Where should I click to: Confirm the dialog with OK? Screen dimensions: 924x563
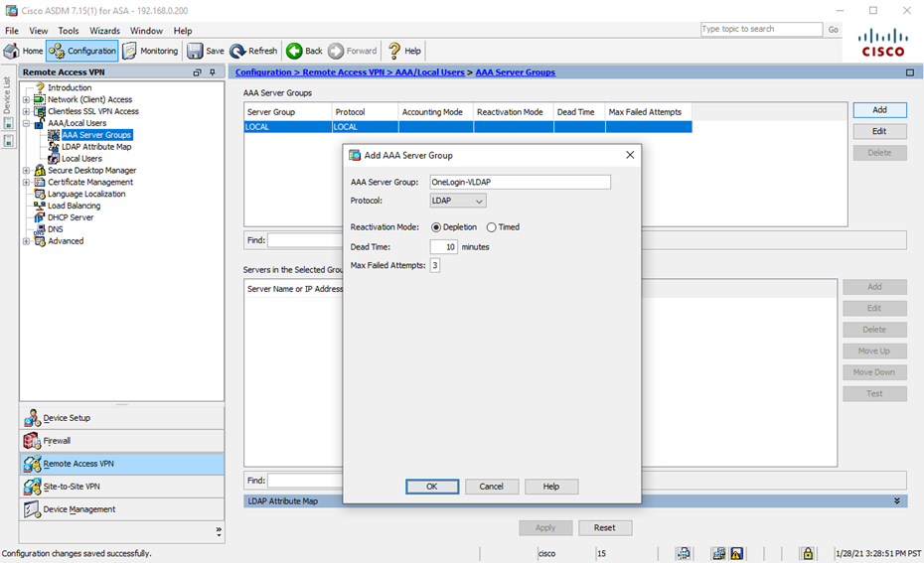[x=432, y=487]
